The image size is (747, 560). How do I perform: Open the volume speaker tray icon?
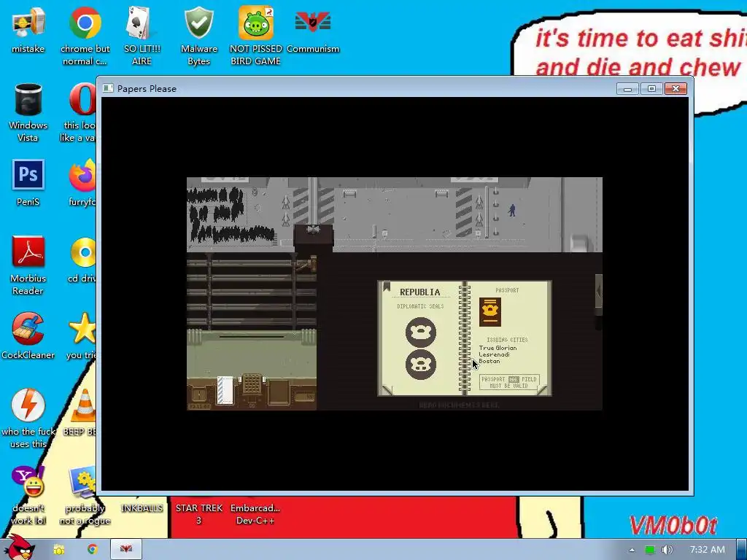[667, 550]
